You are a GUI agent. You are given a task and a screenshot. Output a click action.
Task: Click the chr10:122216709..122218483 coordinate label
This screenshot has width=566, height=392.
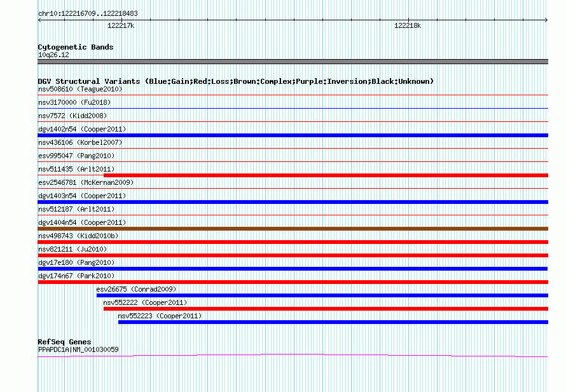pyautogui.click(x=88, y=14)
